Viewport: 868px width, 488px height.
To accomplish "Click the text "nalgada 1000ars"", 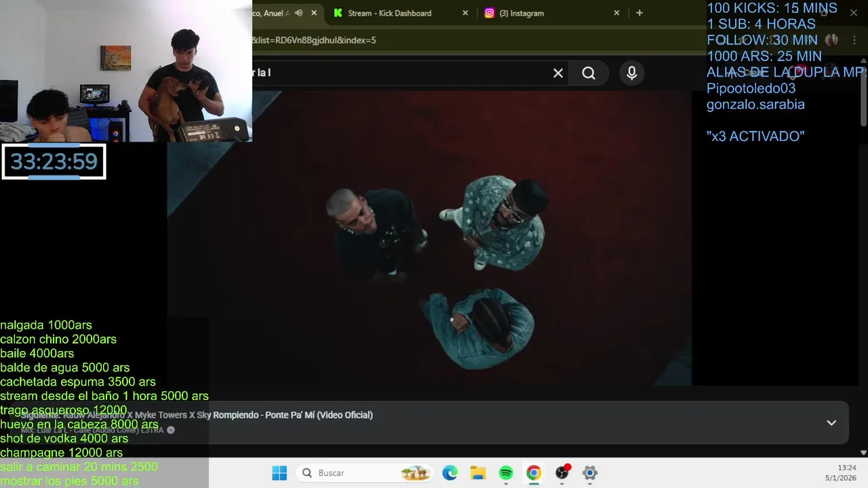I will (46, 325).
